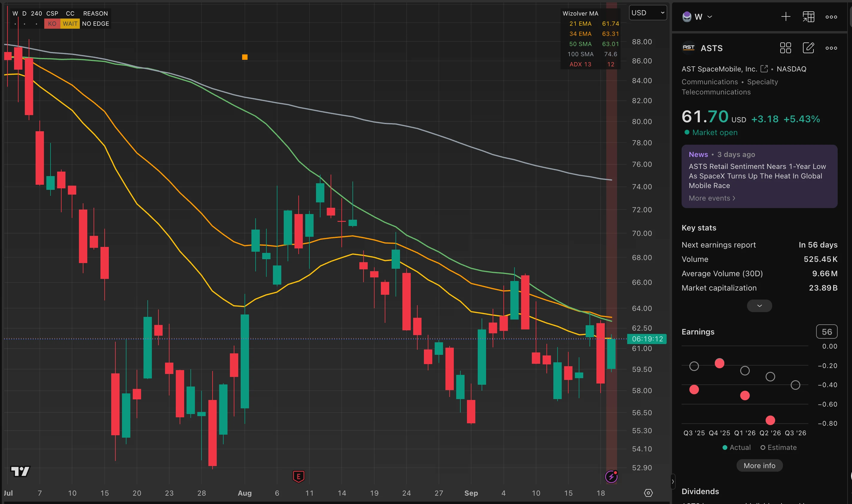The width and height of the screenshot is (852, 504).
Task: Click the ASTS edit note icon
Action: point(808,48)
